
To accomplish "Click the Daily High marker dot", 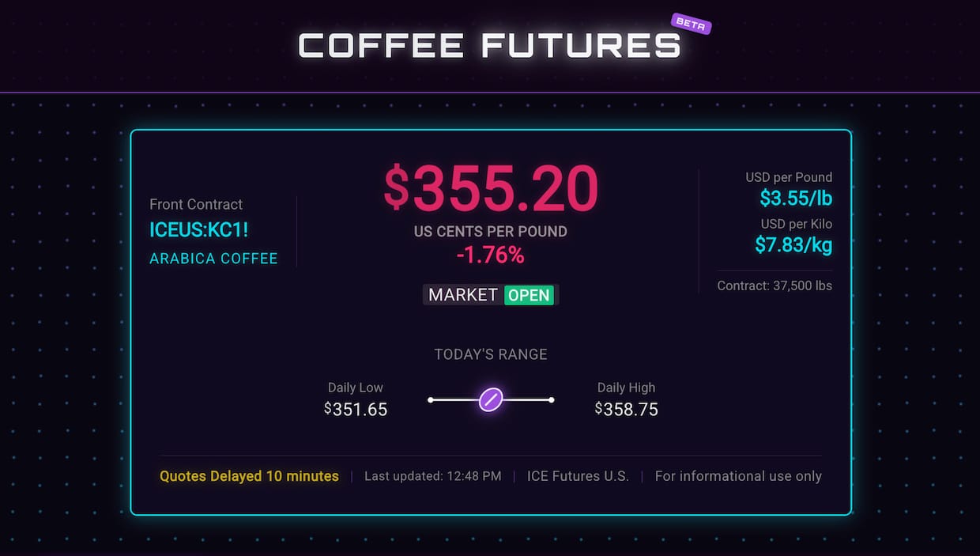I will pos(551,400).
